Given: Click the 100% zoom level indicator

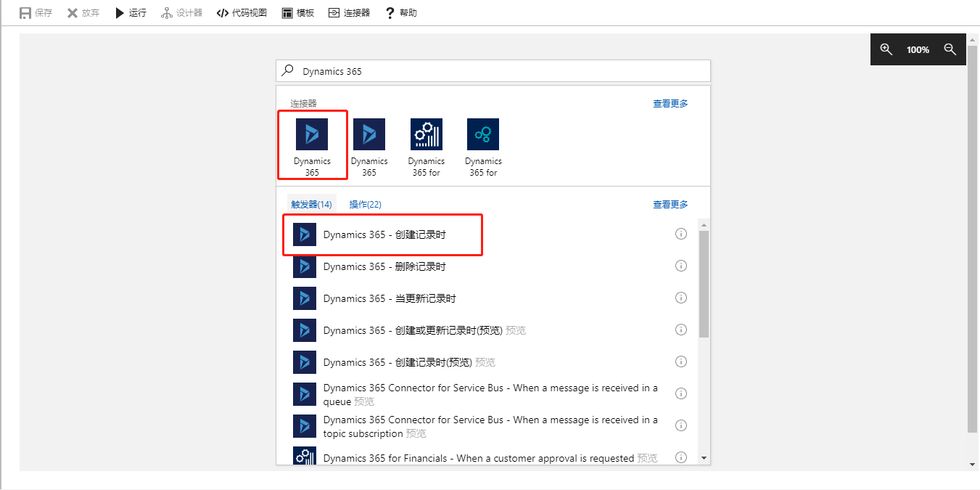Looking at the screenshot, I should (918, 49).
